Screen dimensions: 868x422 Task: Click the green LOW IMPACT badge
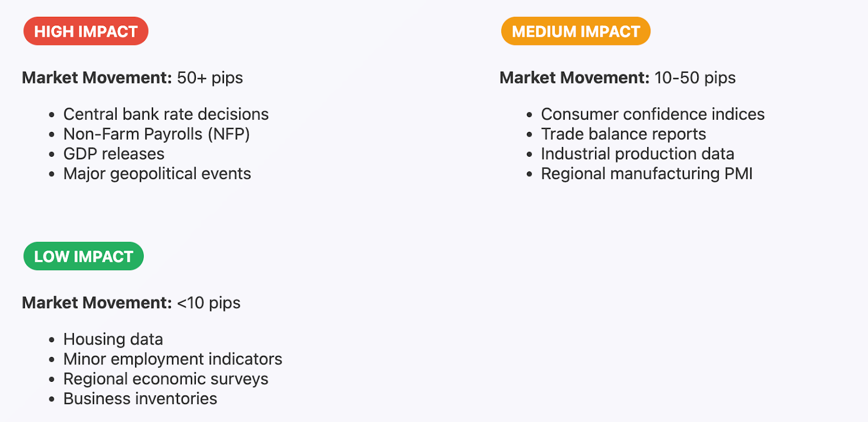pos(84,256)
